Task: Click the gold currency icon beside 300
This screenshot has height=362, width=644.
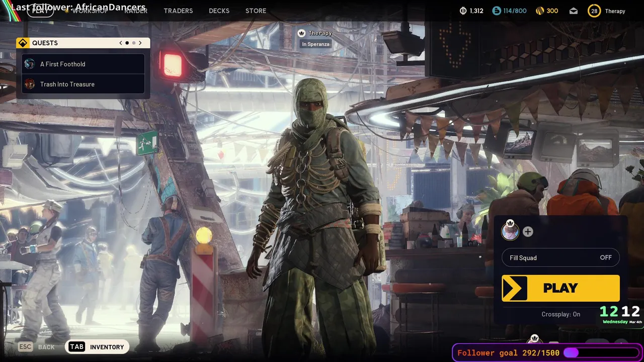Action: [x=539, y=11]
